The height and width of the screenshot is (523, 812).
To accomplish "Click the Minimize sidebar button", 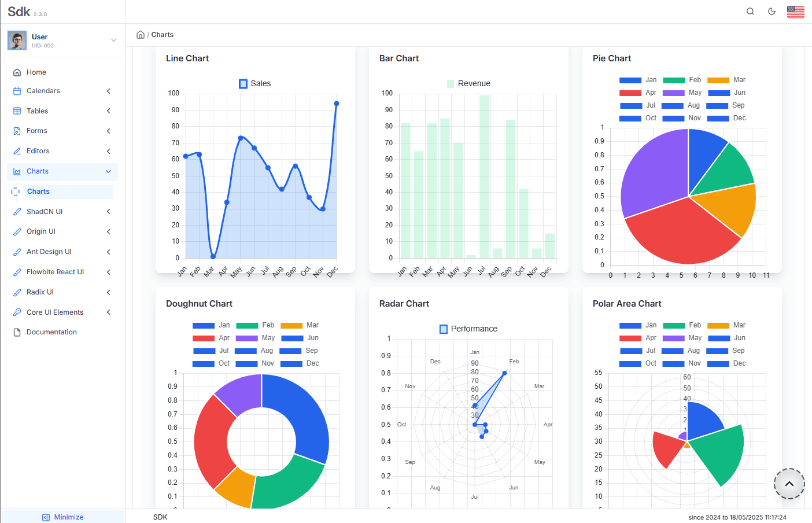I will (x=63, y=517).
